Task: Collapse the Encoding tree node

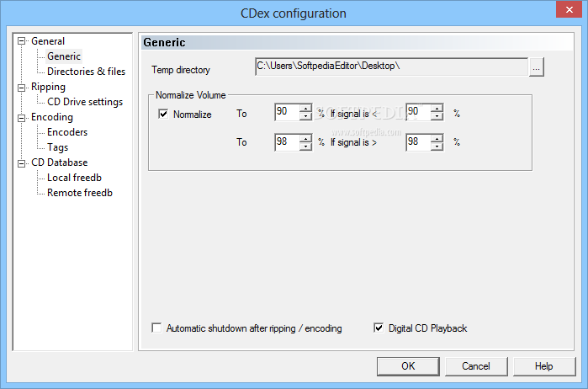Action: [21, 118]
